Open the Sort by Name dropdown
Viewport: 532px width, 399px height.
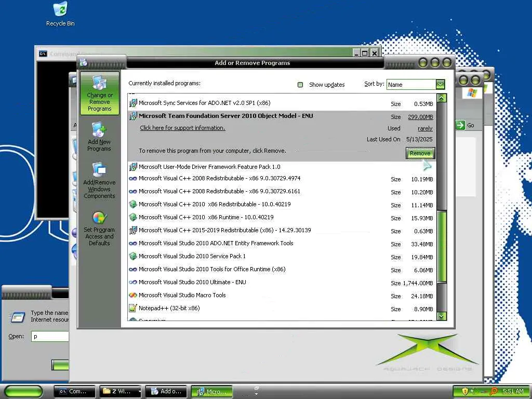pyautogui.click(x=440, y=84)
